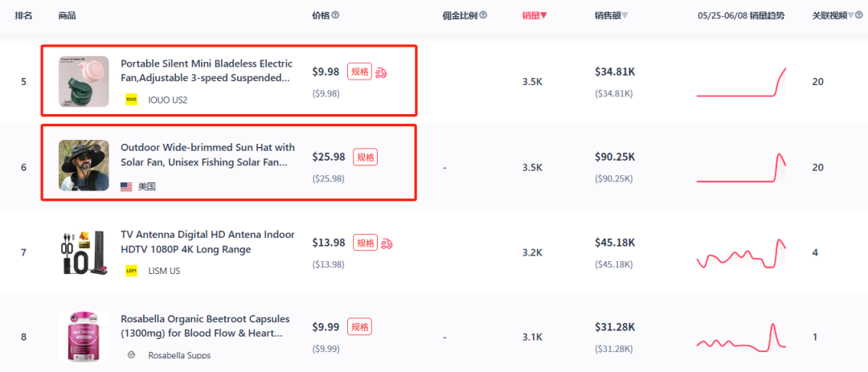Click the Sun Hat product thumbnail
868x372 pixels.
(x=84, y=166)
